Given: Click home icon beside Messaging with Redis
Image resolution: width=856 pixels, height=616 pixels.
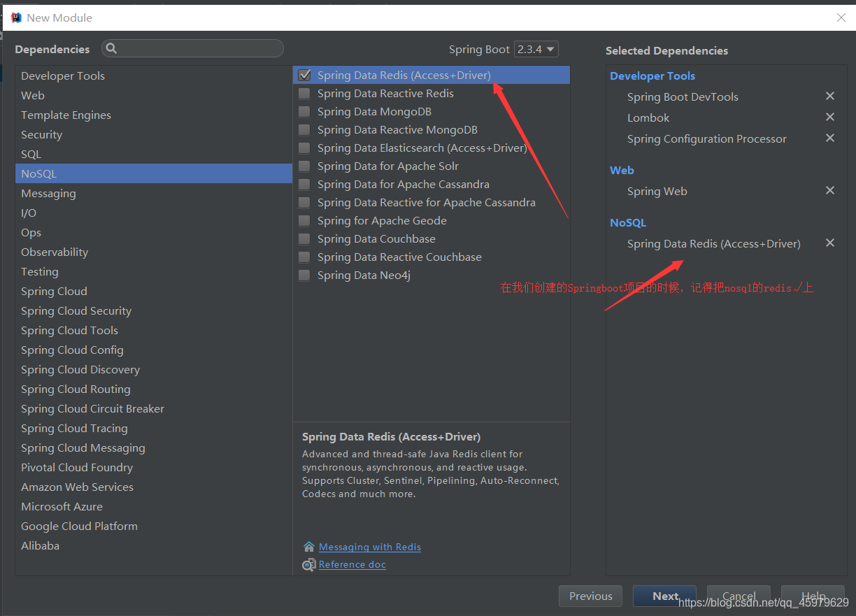Looking at the screenshot, I should 309,547.
